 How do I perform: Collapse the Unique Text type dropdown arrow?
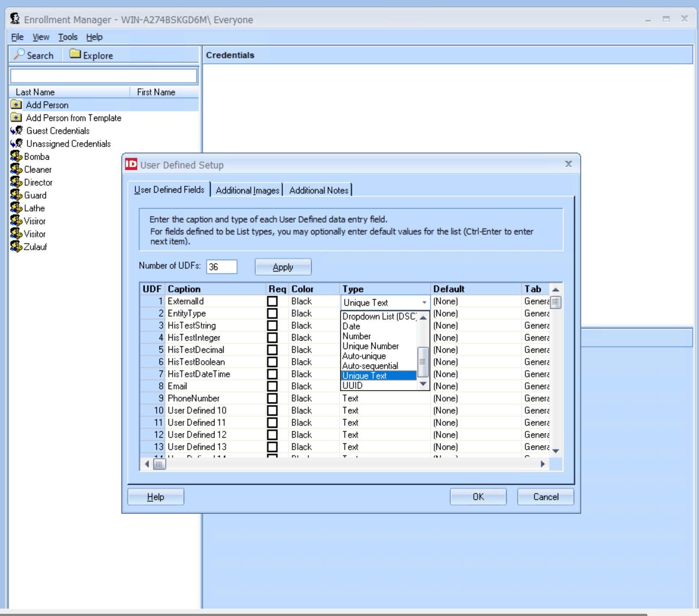(x=424, y=303)
